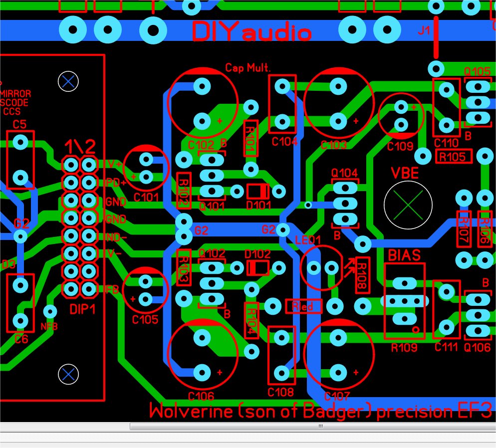Select the PD+ pin label
This screenshot has width=496, height=448.
116,183
